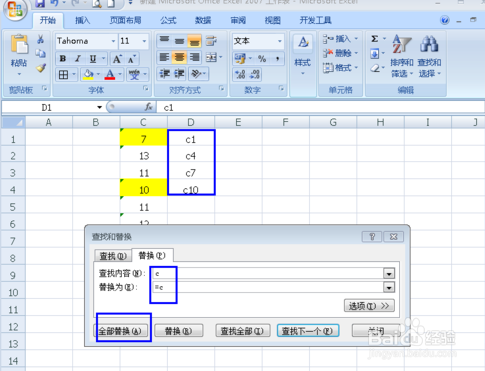
Task: Open the 视图 ribbon tab
Action: 272,20
